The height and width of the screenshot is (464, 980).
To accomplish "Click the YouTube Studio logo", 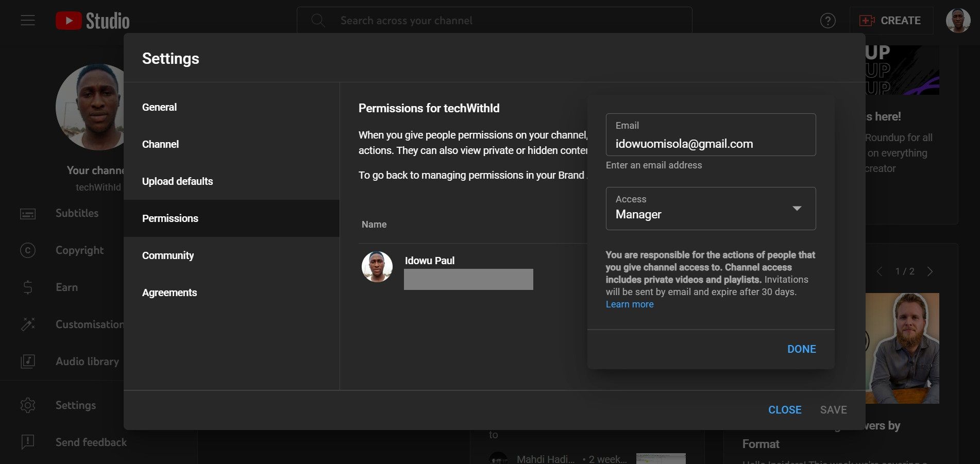I will click(x=93, y=20).
